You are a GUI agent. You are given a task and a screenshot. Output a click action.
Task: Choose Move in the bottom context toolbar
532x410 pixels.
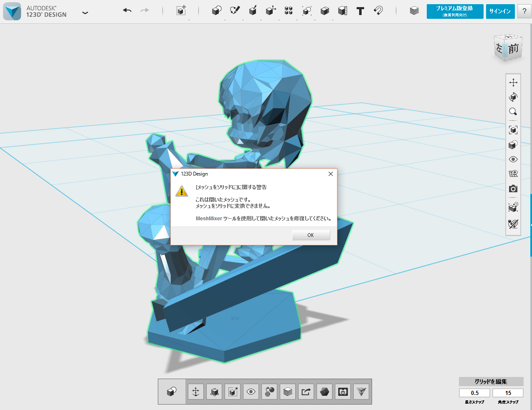196,392
